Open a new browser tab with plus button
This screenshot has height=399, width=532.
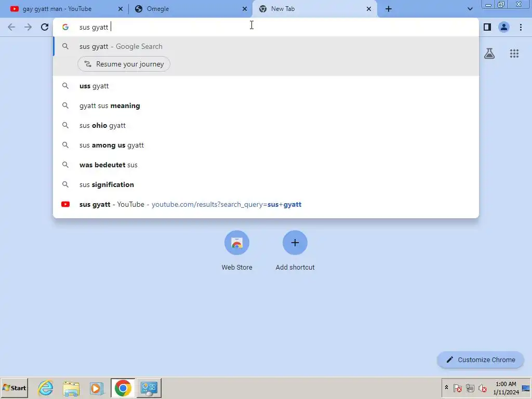(389, 9)
